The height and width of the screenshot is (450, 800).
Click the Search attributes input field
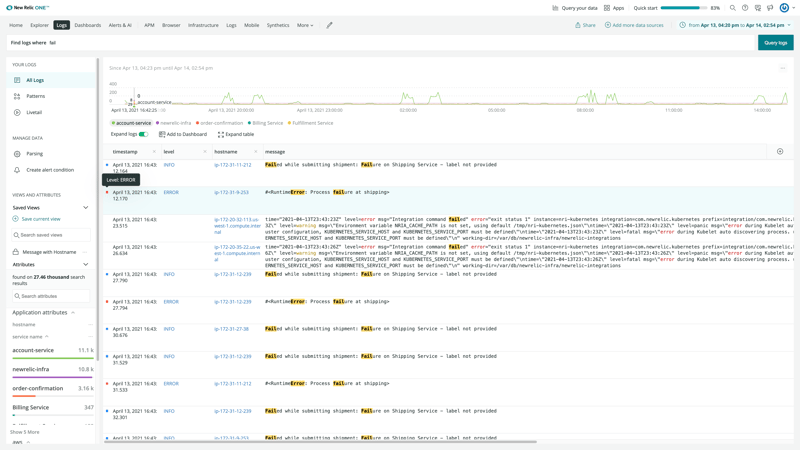52,296
